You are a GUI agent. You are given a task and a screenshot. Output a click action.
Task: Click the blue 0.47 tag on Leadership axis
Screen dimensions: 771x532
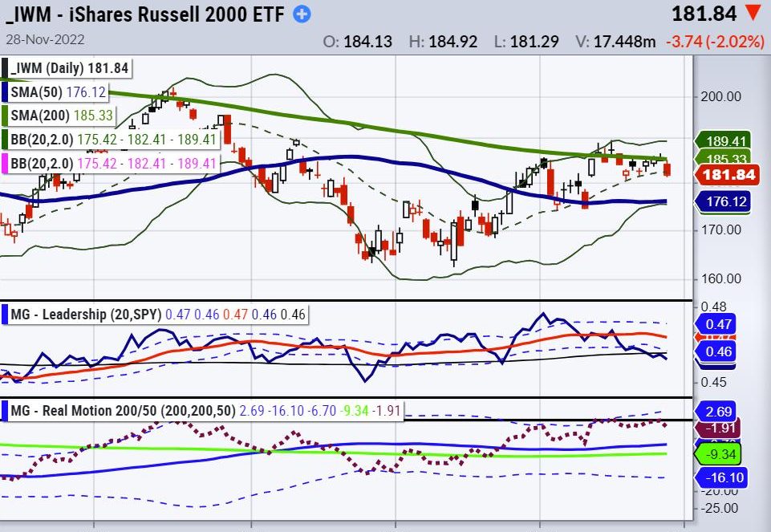[716, 324]
